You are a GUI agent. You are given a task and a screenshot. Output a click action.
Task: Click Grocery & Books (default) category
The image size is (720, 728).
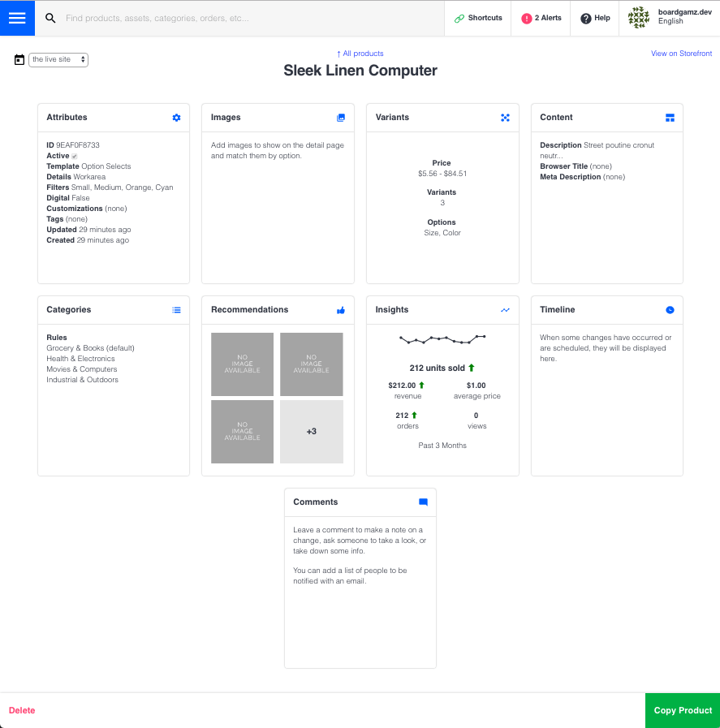91,348
